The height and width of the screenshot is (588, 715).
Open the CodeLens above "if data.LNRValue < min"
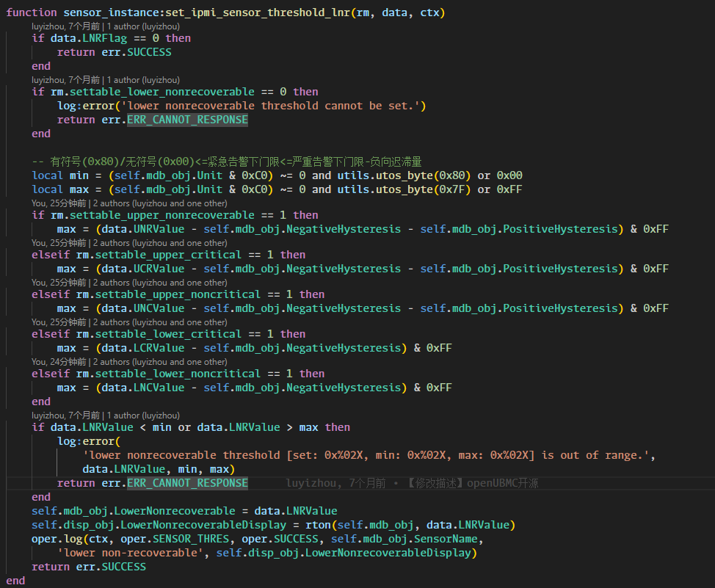(x=105, y=415)
